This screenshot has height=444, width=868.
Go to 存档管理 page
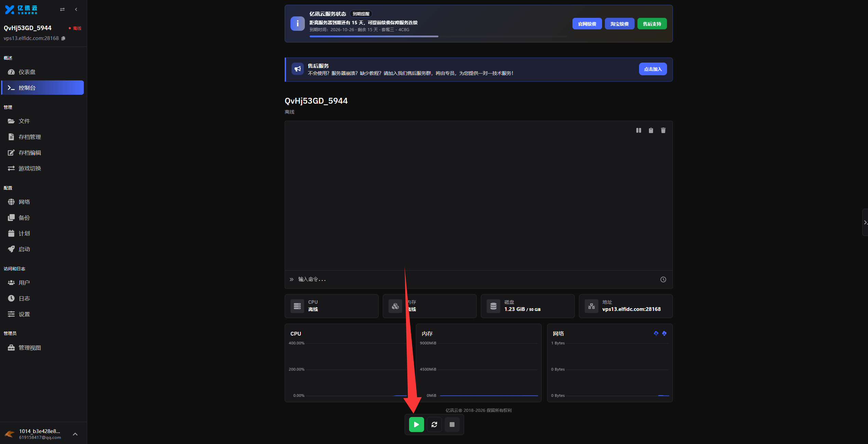pyautogui.click(x=43, y=137)
